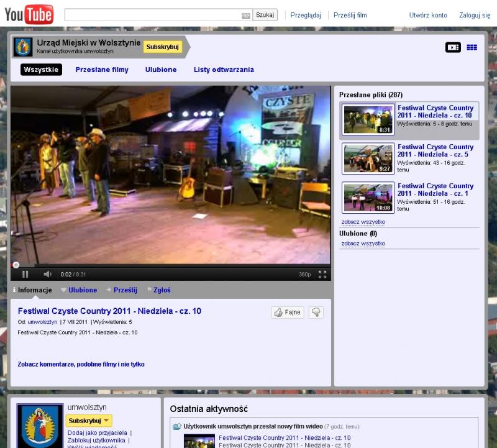
Task: Open activity feed video thumbnail
Action: (x=199, y=441)
